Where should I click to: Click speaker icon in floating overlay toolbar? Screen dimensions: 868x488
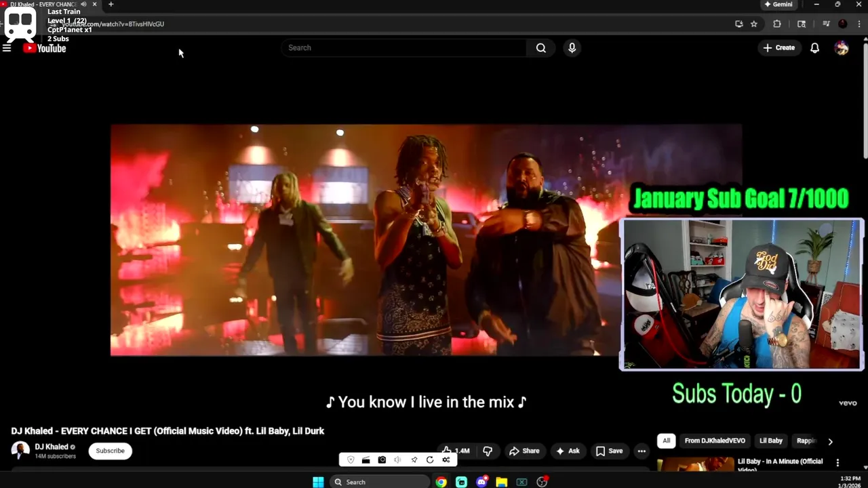(397, 460)
